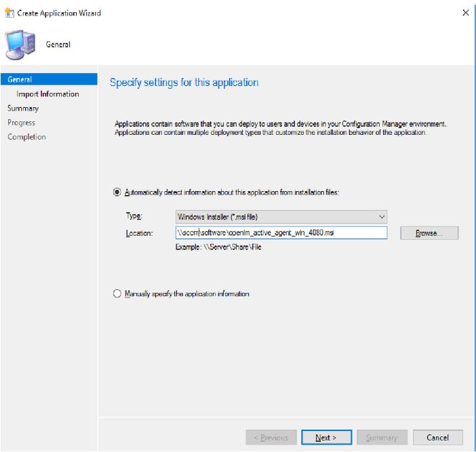
Task: Open the Type dropdown for installer type
Action: (281, 217)
